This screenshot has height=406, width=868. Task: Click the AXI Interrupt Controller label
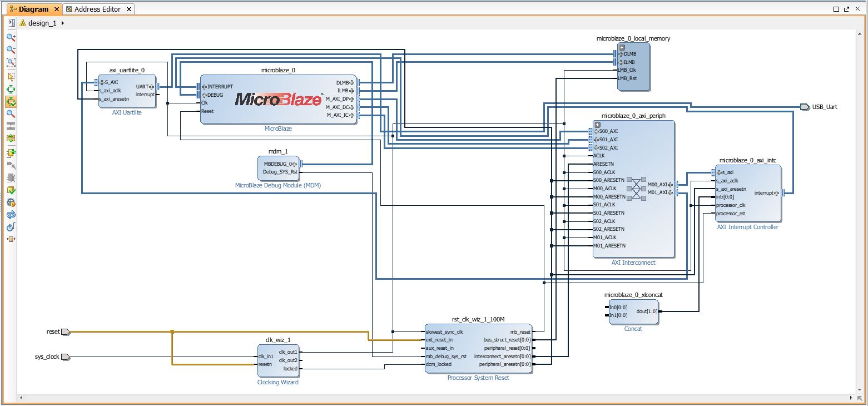(x=748, y=227)
